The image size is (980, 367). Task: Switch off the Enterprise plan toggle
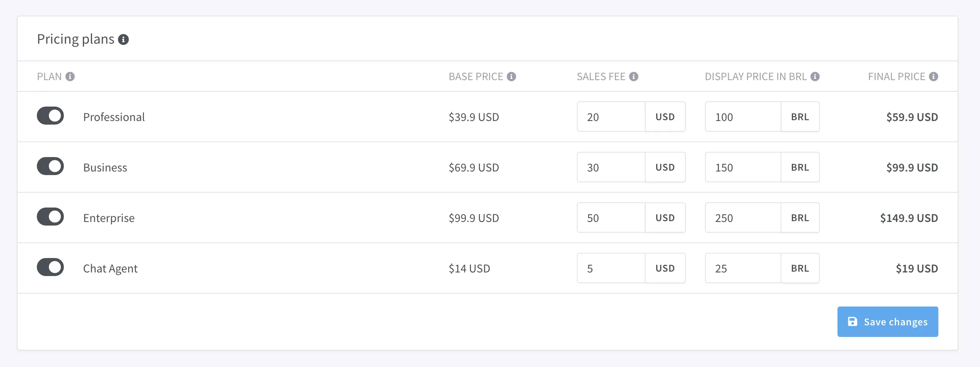(x=50, y=217)
